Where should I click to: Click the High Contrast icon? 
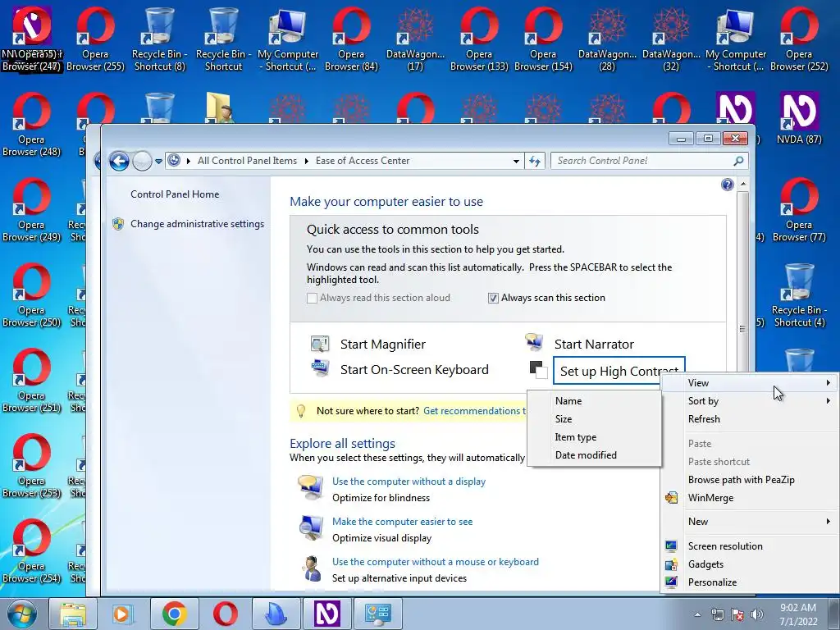click(x=538, y=370)
